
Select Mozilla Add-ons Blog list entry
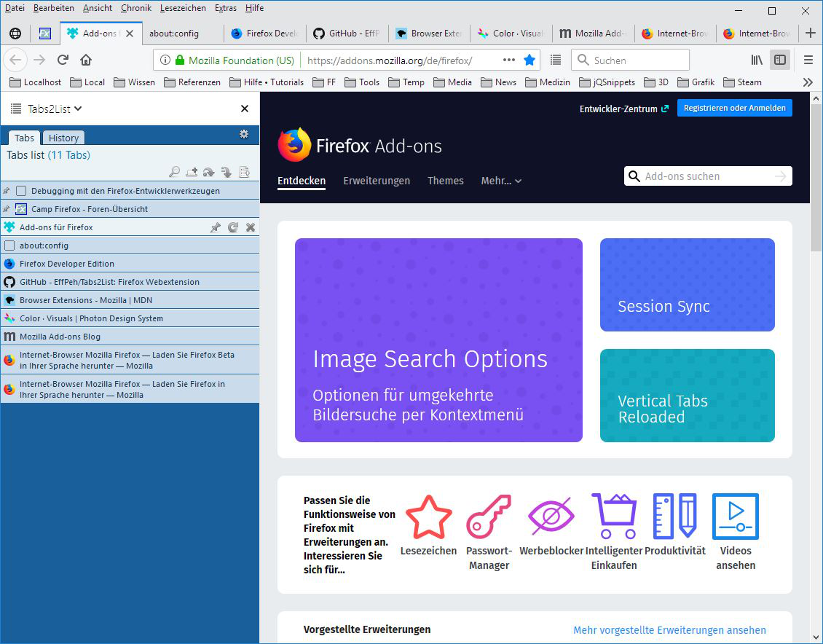pos(130,337)
